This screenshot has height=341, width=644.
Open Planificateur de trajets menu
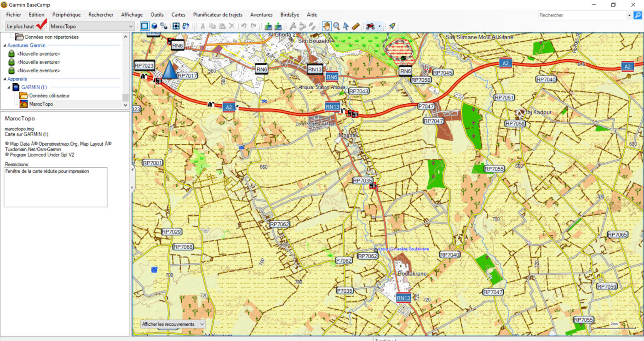point(218,15)
